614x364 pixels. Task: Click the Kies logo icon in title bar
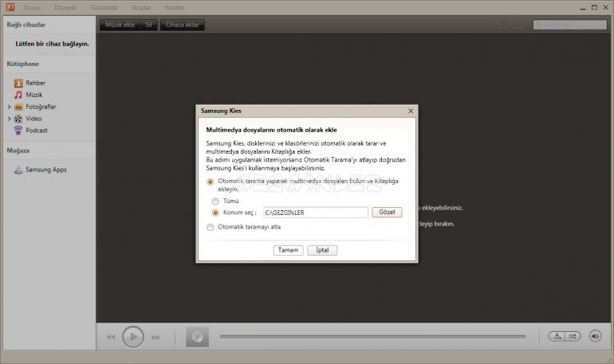10,7
